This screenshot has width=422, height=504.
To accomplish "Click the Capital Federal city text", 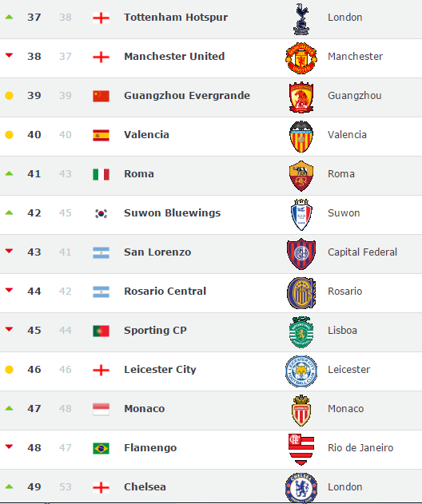I will click(363, 252).
